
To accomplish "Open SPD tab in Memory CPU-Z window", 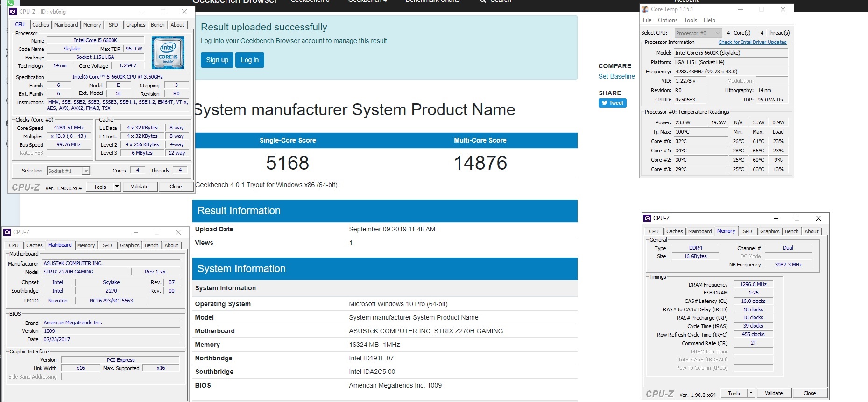I will click(748, 231).
